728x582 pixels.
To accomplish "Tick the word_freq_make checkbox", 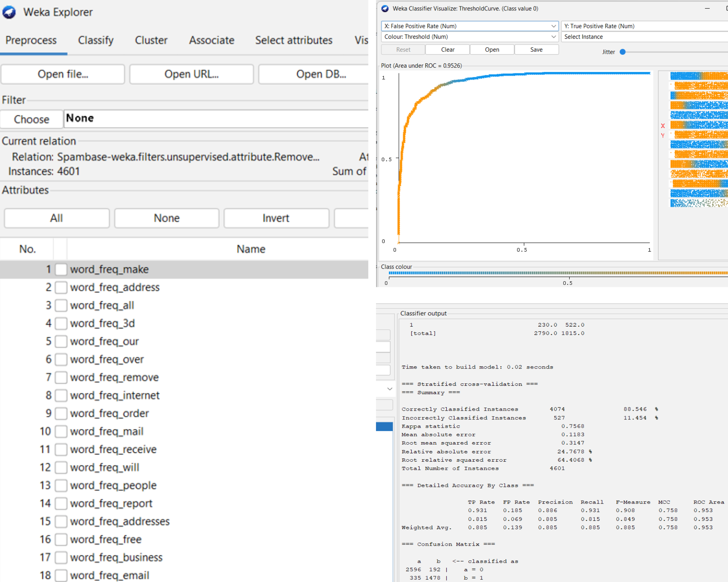I will click(61, 270).
